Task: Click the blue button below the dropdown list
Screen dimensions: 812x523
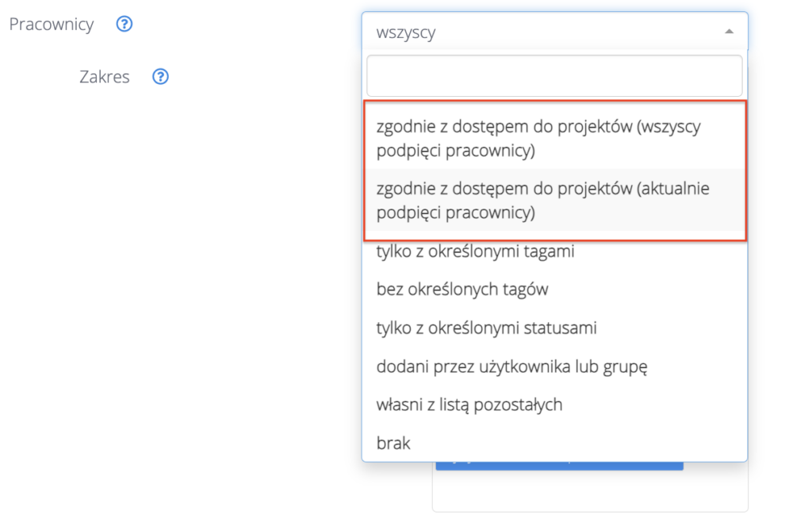Action: click(559, 467)
